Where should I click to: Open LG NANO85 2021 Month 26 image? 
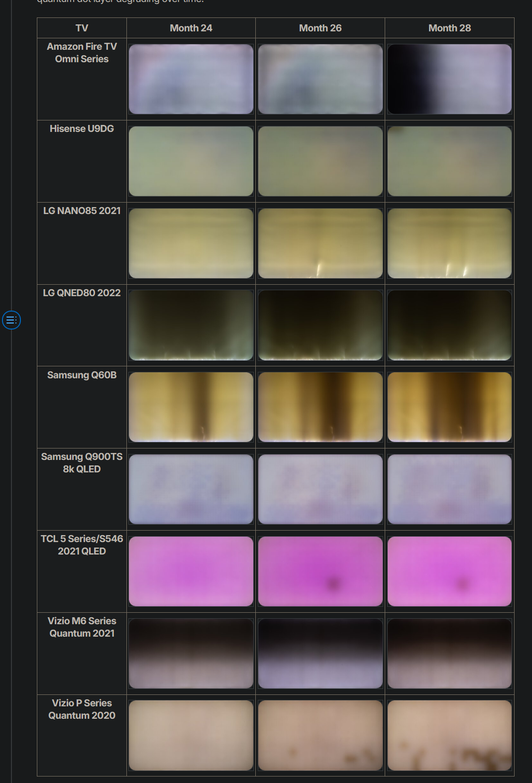tap(320, 243)
